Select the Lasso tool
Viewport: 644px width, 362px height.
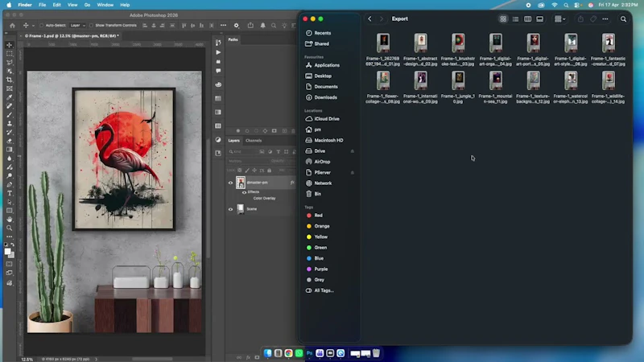point(10,63)
